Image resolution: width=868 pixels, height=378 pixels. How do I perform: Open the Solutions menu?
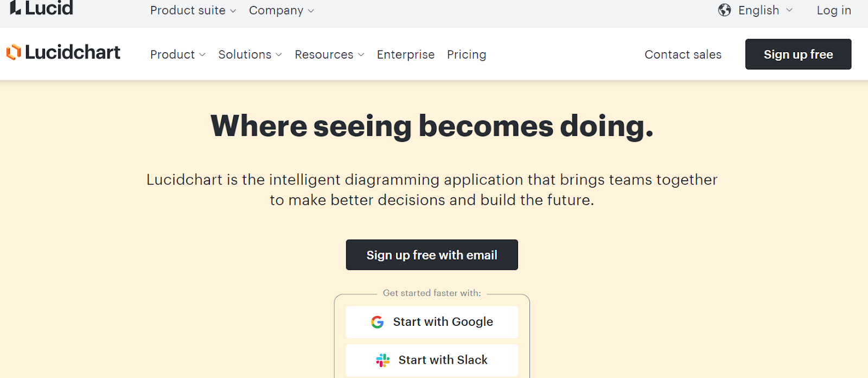pyautogui.click(x=250, y=55)
